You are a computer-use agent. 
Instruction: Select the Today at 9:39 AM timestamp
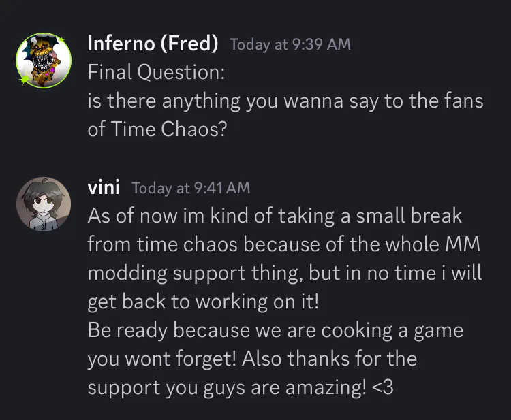pos(290,44)
